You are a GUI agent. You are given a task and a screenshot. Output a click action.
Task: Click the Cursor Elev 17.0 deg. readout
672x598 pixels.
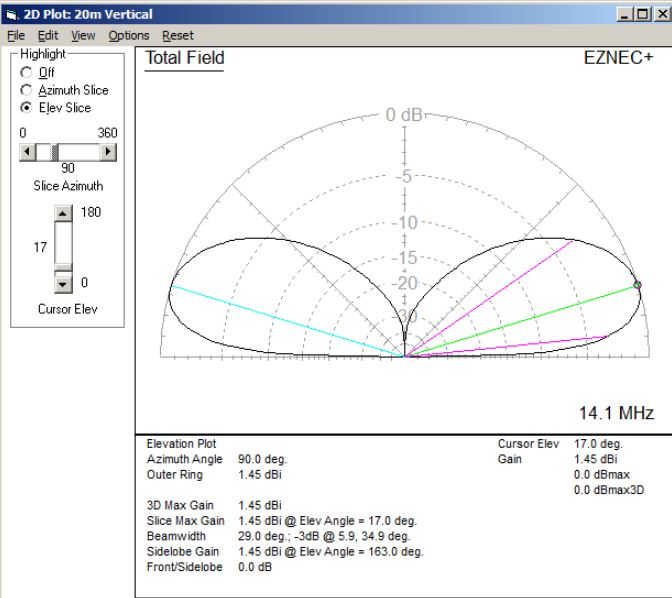pos(598,444)
